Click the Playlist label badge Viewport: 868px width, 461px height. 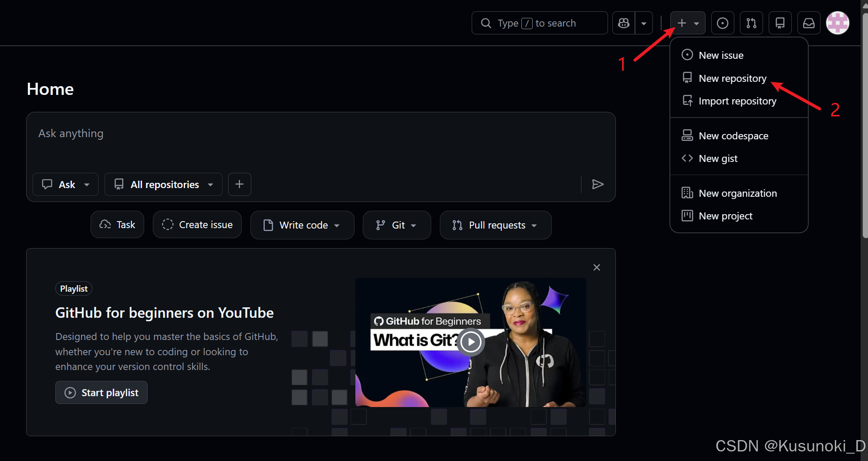pos(74,289)
